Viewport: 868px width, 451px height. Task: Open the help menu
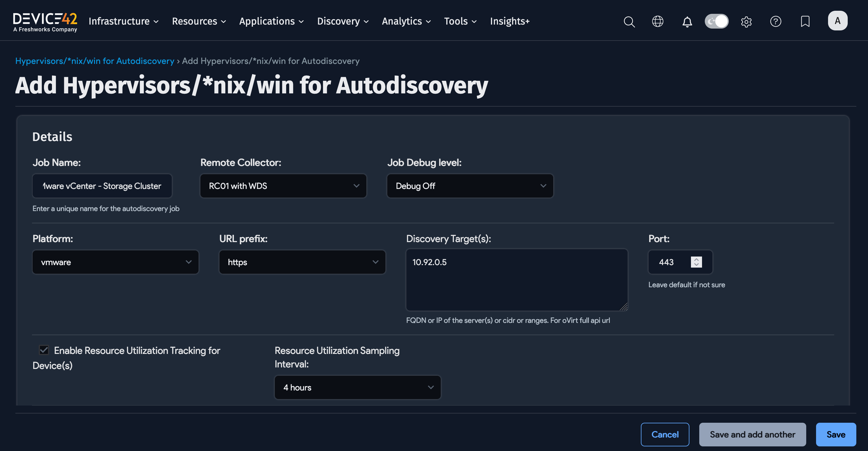point(776,21)
